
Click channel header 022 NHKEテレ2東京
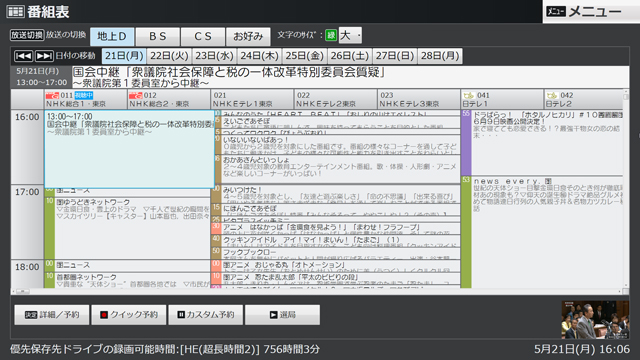click(x=336, y=99)
